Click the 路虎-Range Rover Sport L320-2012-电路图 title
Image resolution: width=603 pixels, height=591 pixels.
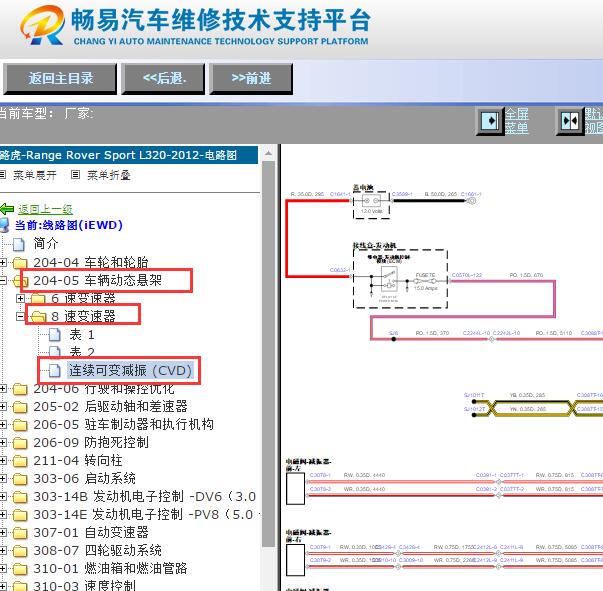pos(118,155)
